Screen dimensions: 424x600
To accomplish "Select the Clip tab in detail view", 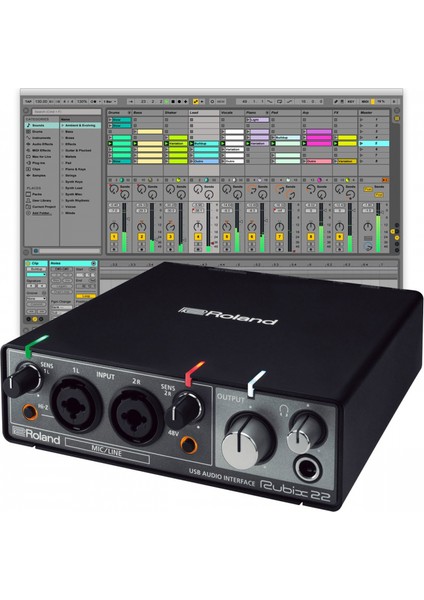I will pos(36,263).
